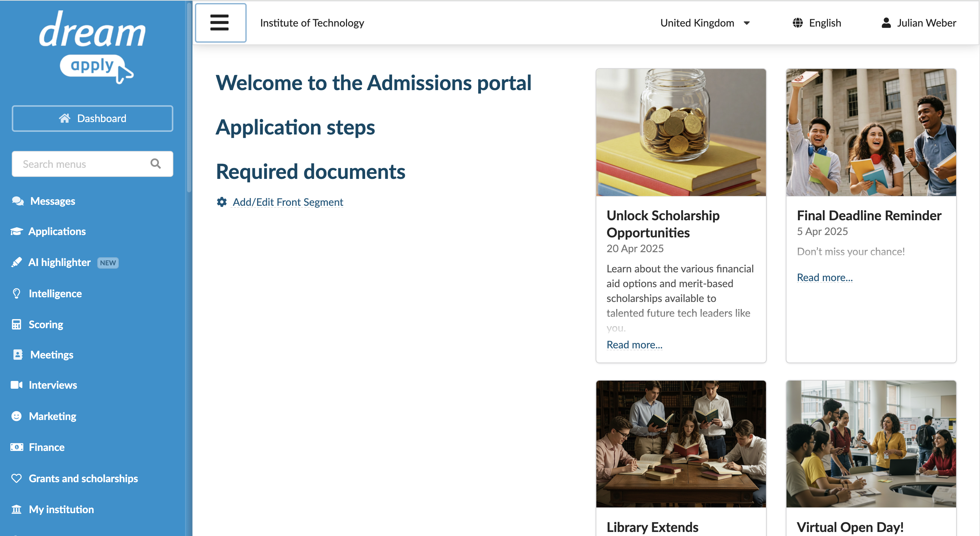Viewport: 980px width, 536px height.
Task: Click the Meetings contact book icon
Action: point(18,355)
